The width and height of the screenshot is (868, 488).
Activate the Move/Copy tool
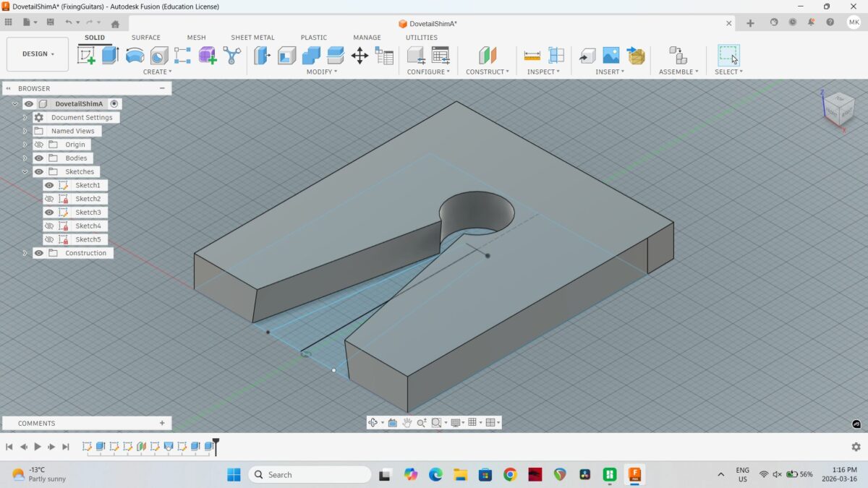pos(359,56)
